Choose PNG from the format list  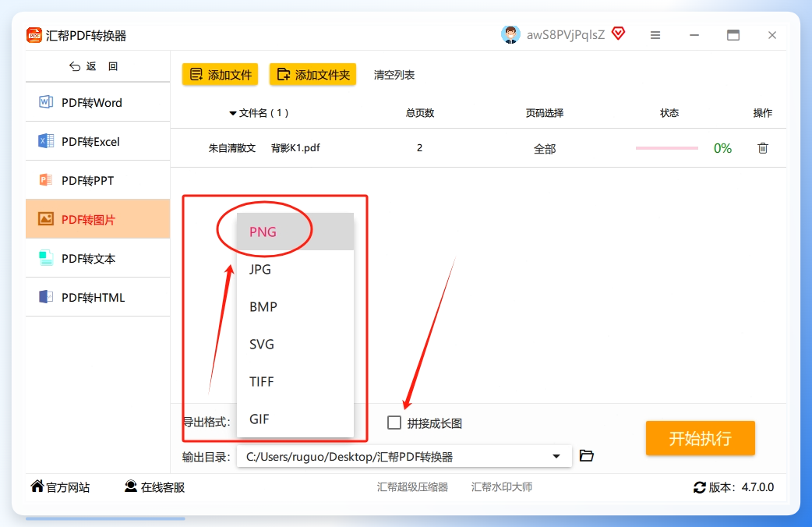(295, 232)
